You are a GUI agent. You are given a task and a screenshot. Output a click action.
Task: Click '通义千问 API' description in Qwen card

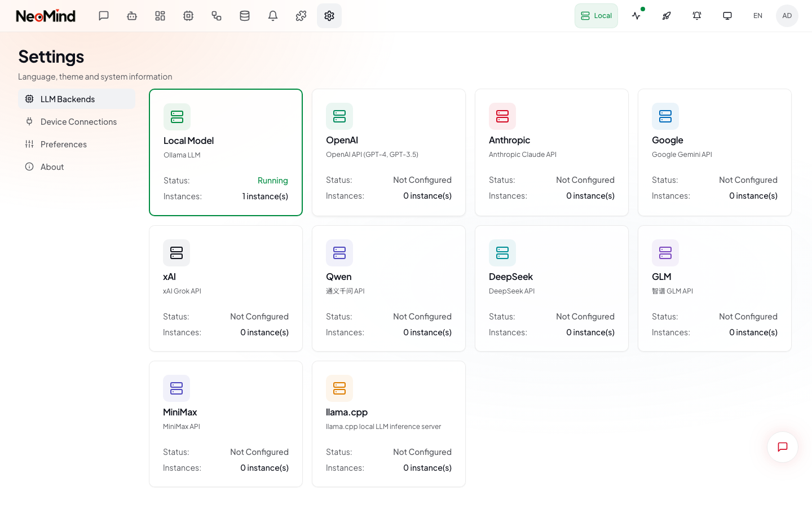pyautogui.click(x=345, y=291)
